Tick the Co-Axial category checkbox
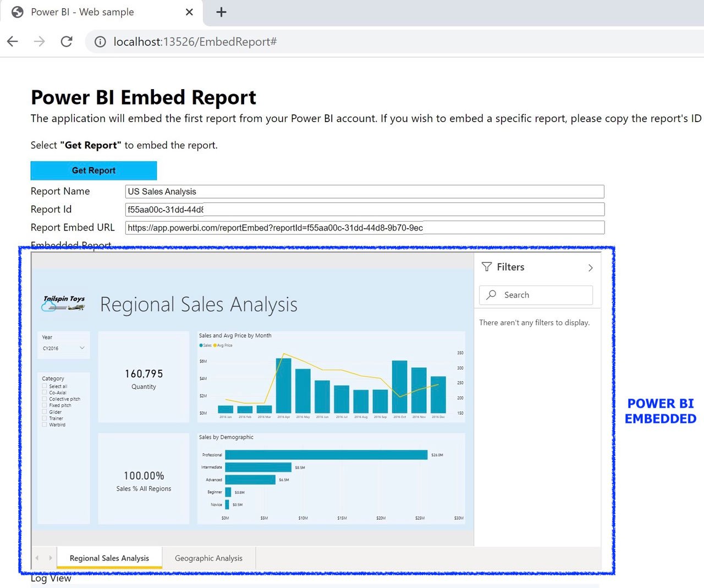Viewport: 704px width, 588px height. tap(45, 393)
